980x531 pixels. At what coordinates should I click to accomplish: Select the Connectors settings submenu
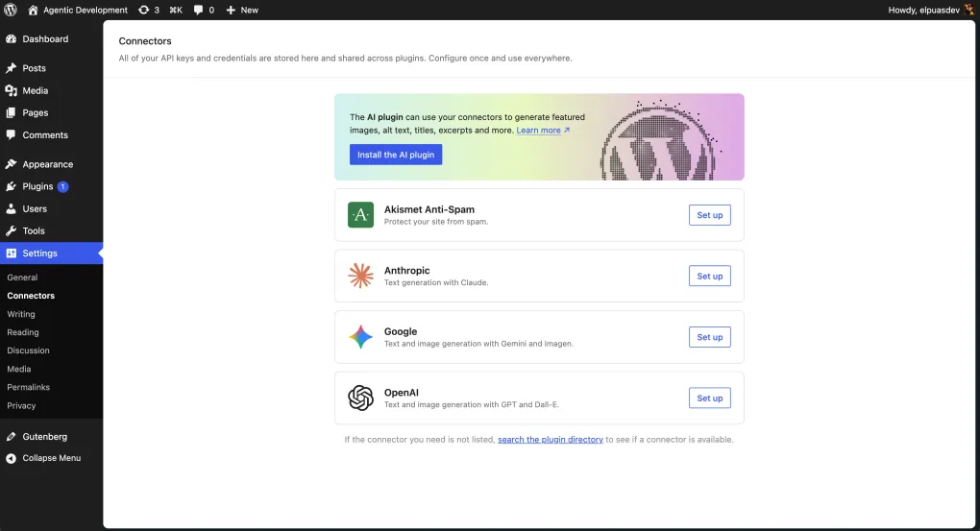[x=31, y=296]
